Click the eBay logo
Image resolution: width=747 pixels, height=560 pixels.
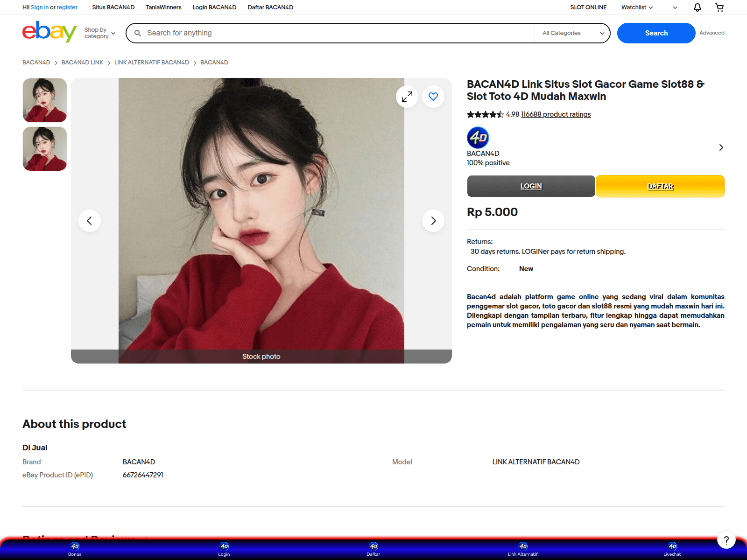(49, 32)
